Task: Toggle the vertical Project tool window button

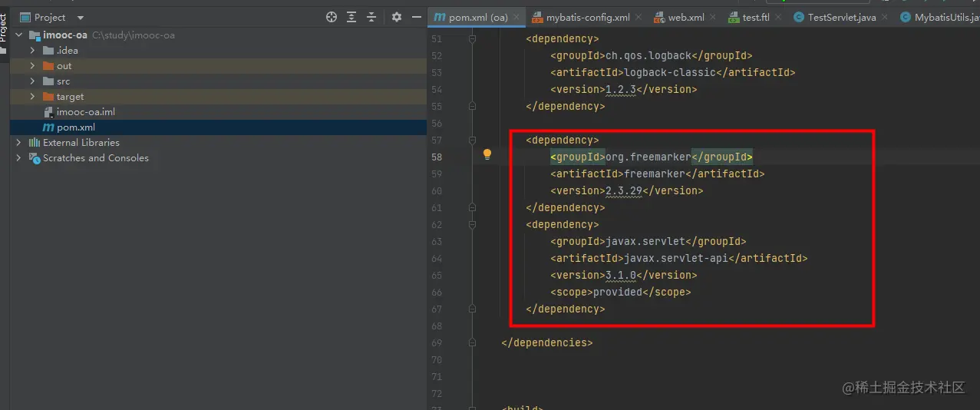Action: [x=4, y=32]
